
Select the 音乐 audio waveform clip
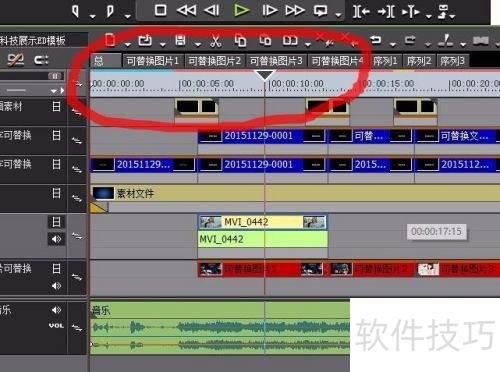click(220, 328)
